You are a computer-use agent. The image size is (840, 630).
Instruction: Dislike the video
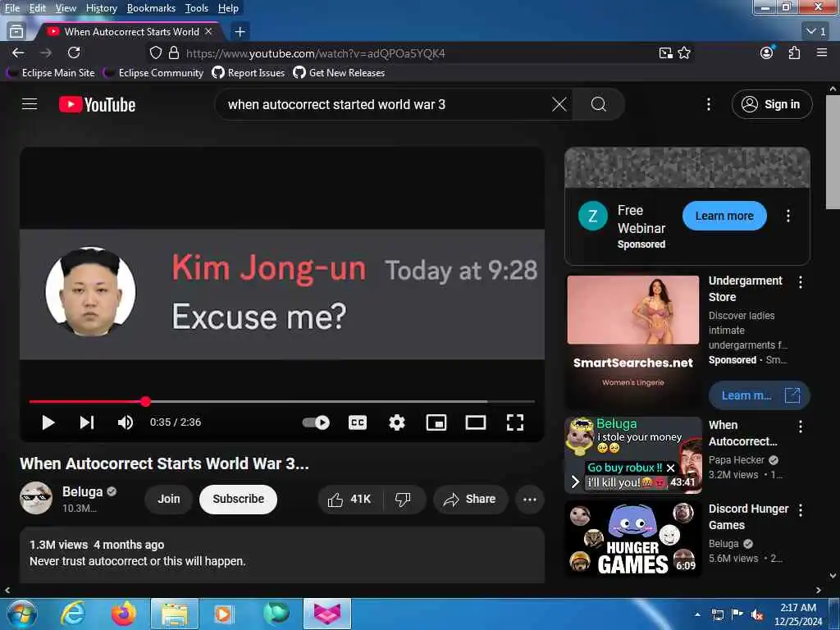[404, 500]
